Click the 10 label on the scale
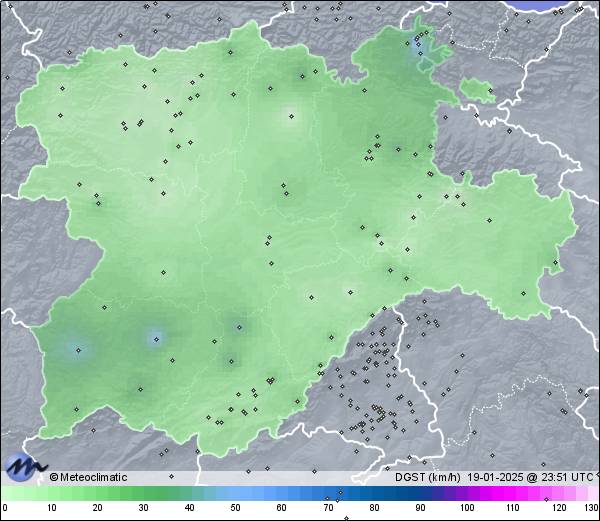This screenshot has width=600, height=521. (x=52, y=508)
